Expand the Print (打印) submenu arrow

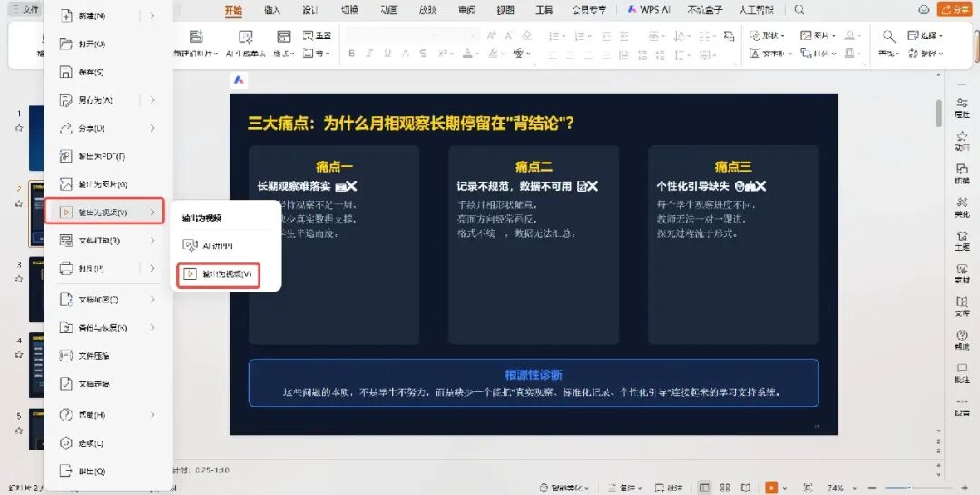[152, 269]
